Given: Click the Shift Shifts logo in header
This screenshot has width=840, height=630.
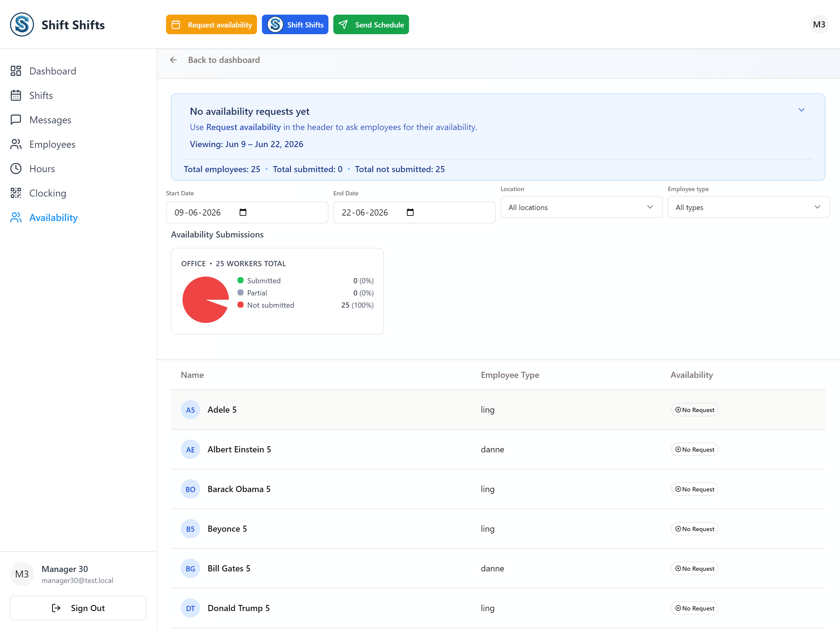Looking at the screenshot, I should [x=22, y=25].
